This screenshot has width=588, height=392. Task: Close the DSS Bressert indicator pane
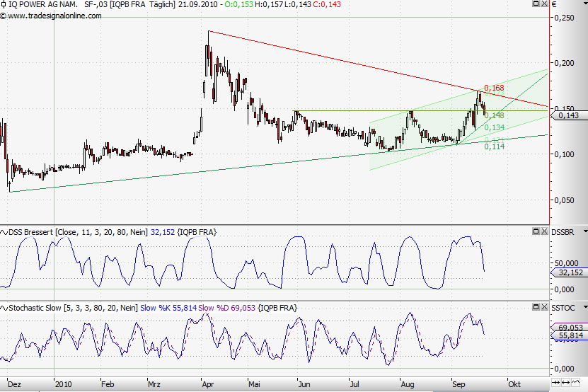tap(545, 231)
